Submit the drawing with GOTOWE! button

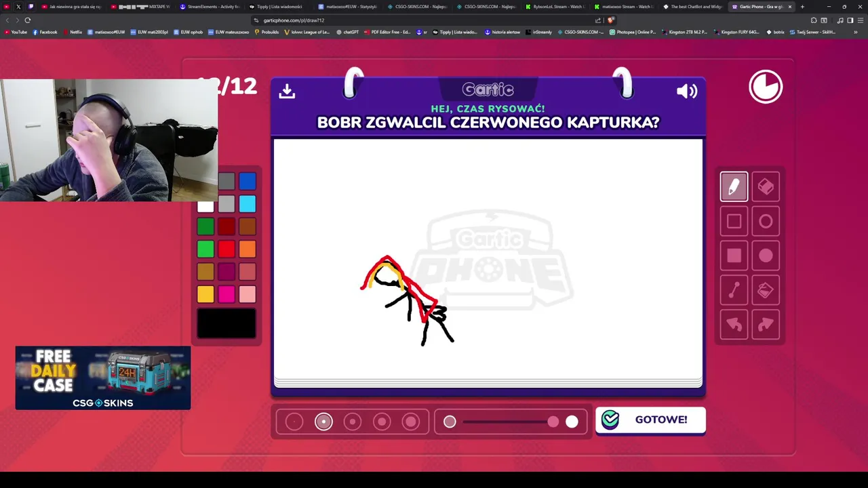(650, 420)
